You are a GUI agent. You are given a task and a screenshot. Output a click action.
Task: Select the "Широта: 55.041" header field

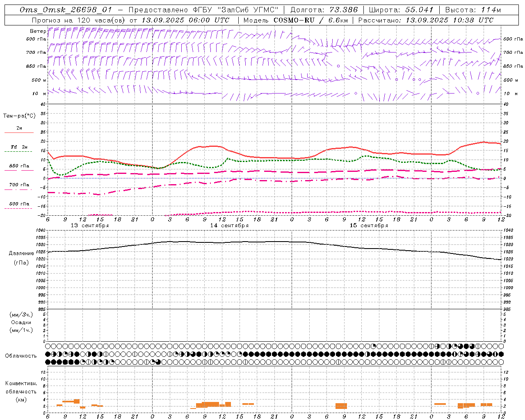pos(401,10)
